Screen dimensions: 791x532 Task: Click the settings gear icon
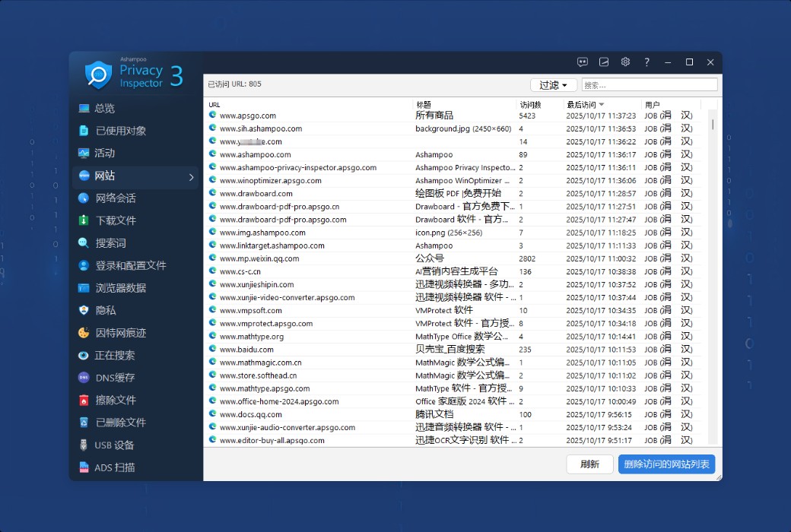point(625,62)
